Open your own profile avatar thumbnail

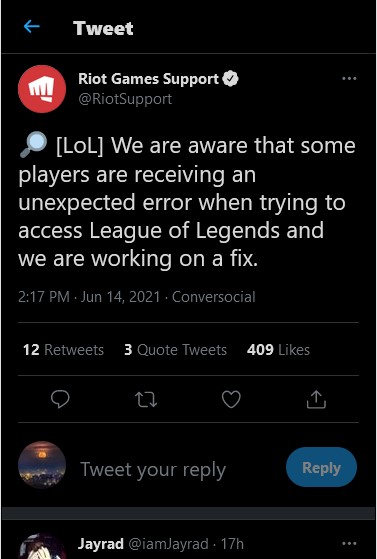(42, 465)
